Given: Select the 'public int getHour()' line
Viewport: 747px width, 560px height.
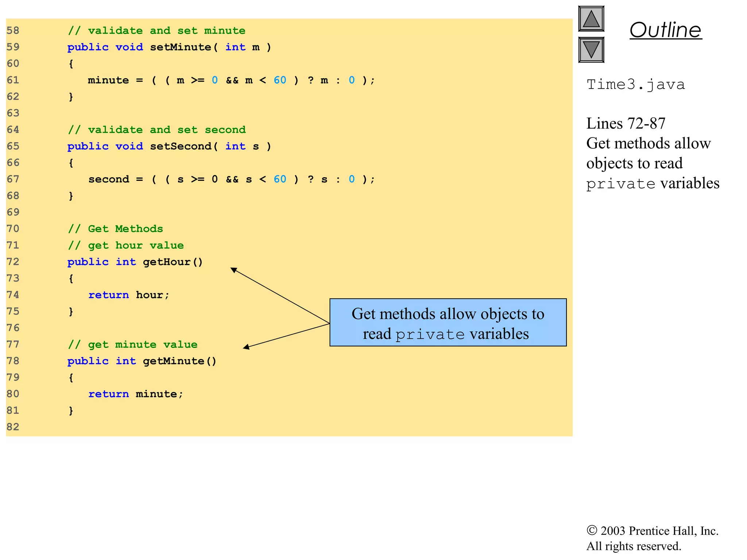Looking at the screenshot, I should (135, 262).
